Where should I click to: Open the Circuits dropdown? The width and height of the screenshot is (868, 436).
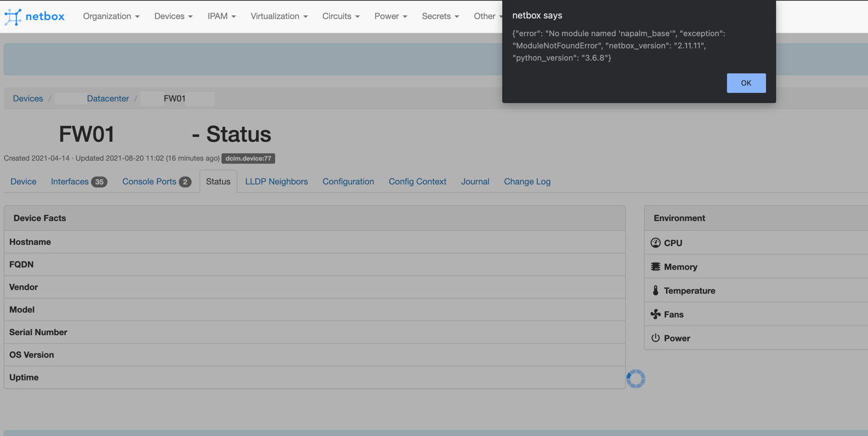coord(341,16)
